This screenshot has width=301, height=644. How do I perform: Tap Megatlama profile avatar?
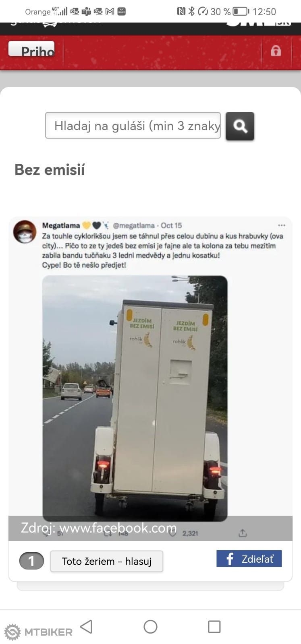click(25, 232)
